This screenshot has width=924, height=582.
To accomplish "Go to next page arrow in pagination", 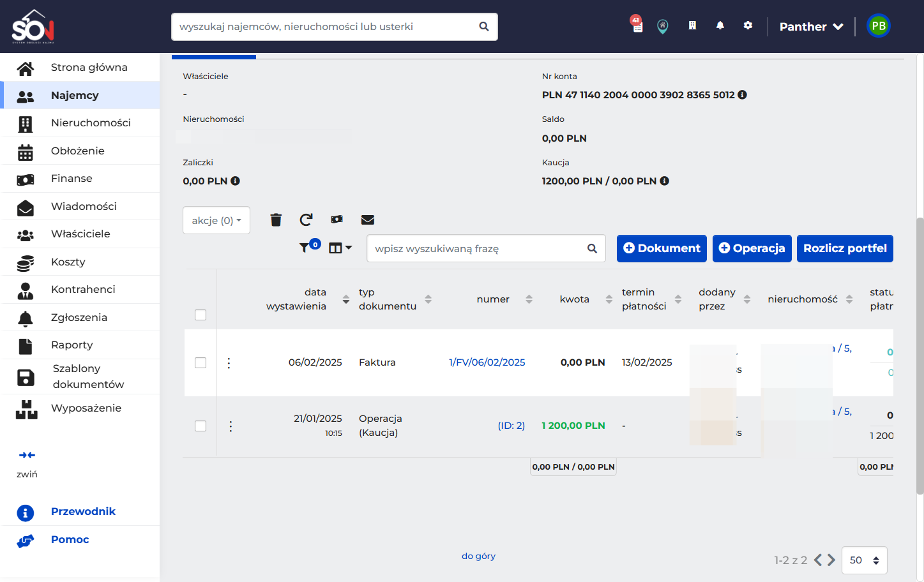I will coord(831,560).
